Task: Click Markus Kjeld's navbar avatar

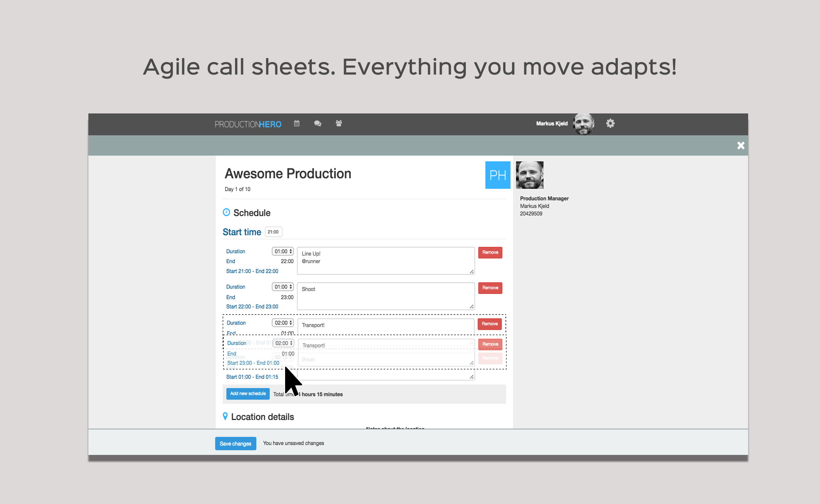Action: pos(583,124)
